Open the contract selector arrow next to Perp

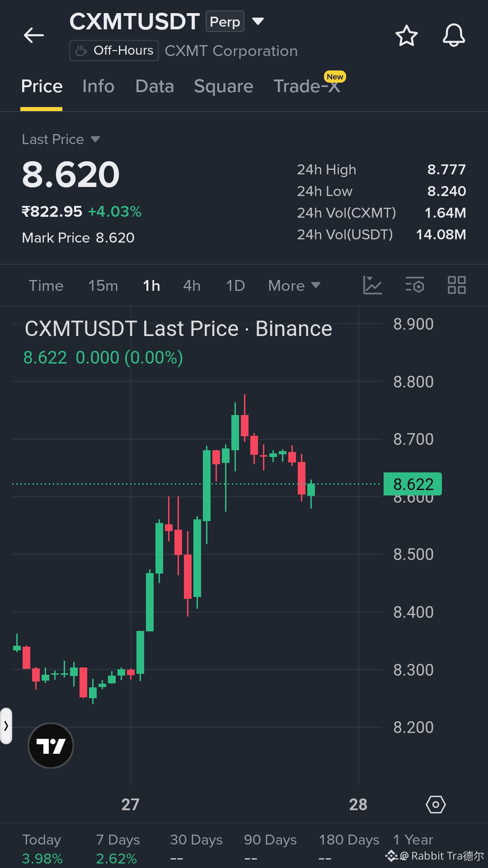(x=258, y=21)
